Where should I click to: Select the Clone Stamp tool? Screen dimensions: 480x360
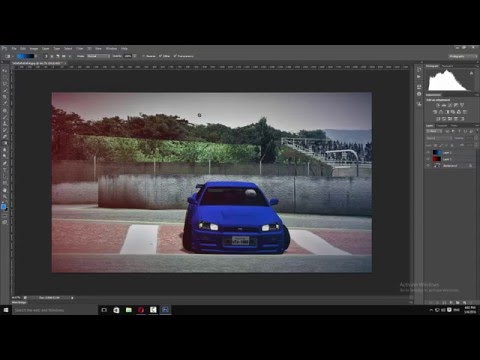(5, 124)
